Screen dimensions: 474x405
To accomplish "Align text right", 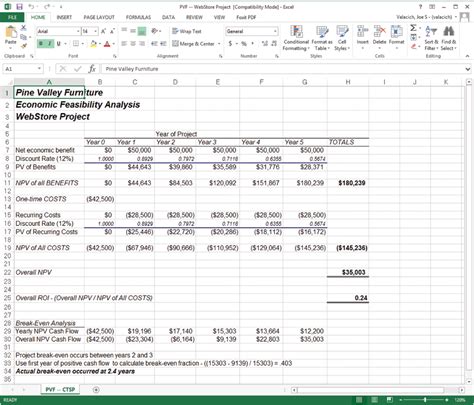I will click(x=142, y=44).
